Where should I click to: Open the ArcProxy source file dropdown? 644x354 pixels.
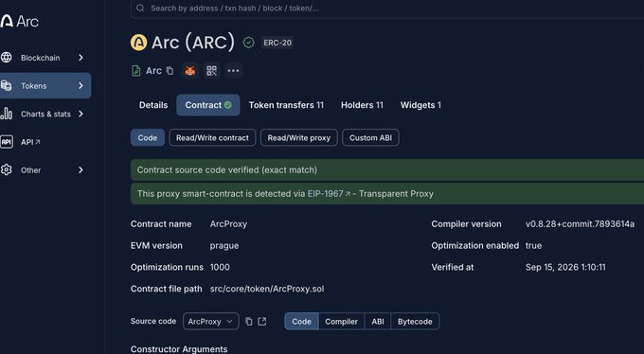click(x=210, y=322)
